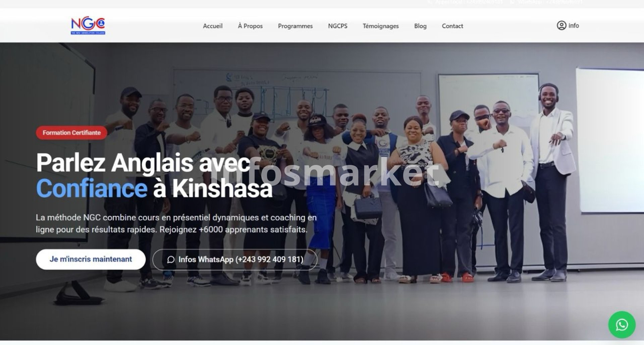
Task: Click 'Je m'inscris maintenant' button
Action: (x=91, y=259)
